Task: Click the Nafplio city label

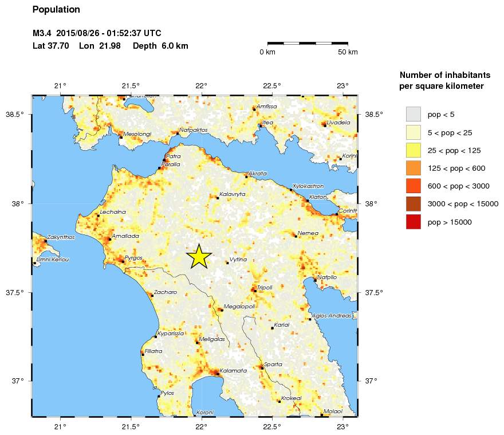Action: point(327,277)
